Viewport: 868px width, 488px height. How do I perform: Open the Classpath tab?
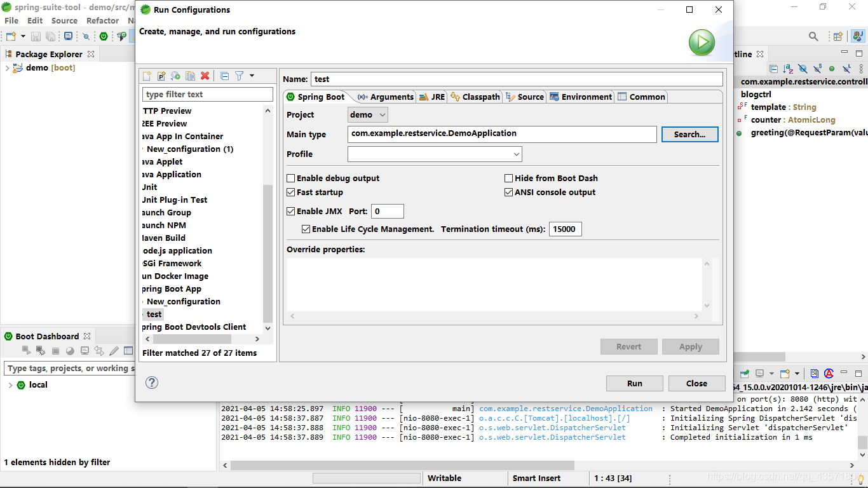[475, 97]
